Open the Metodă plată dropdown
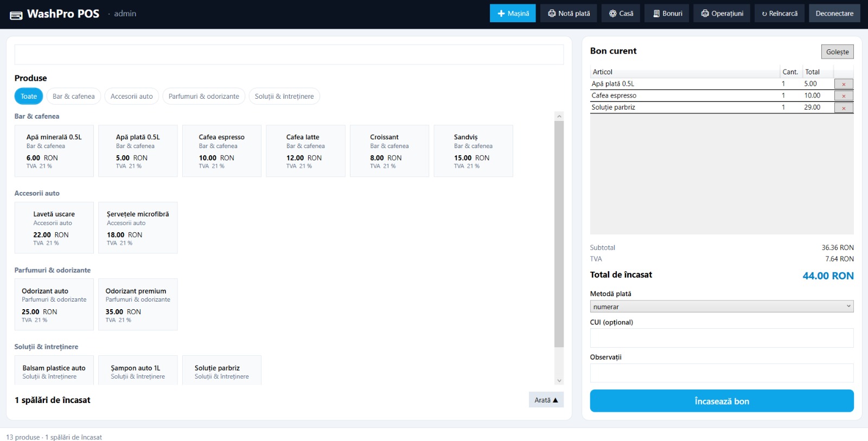Screen dimensions: 868x441 point(722,306)
